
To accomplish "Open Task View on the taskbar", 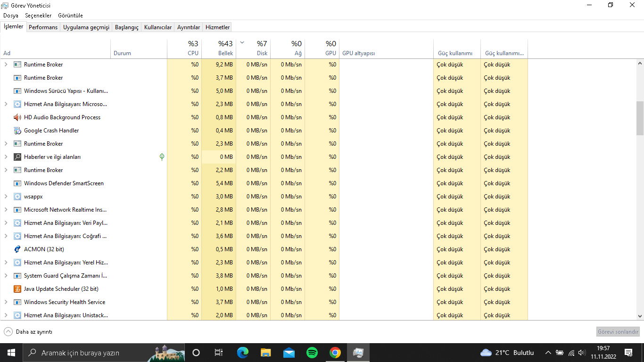I will click(219, 353).
